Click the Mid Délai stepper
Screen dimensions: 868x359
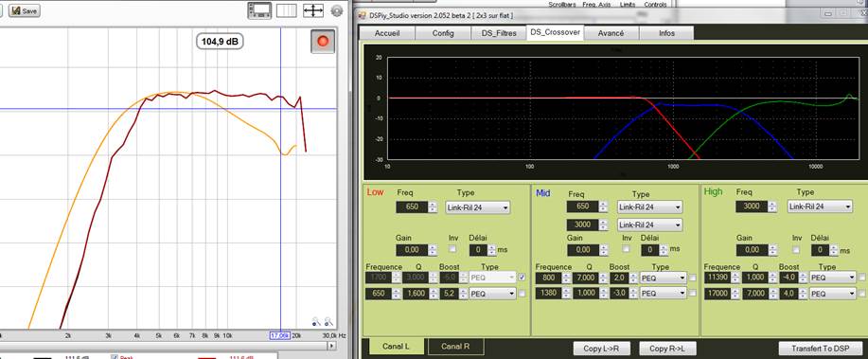[664, 250]
